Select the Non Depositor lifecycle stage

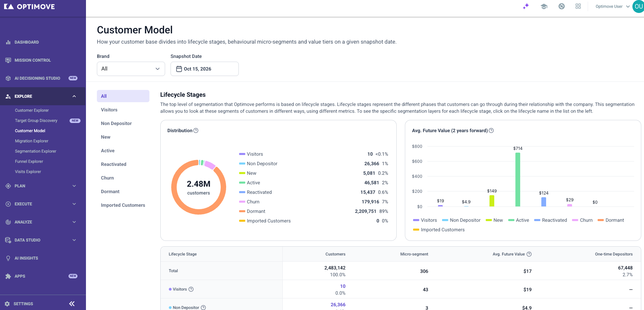pos(116,123)
